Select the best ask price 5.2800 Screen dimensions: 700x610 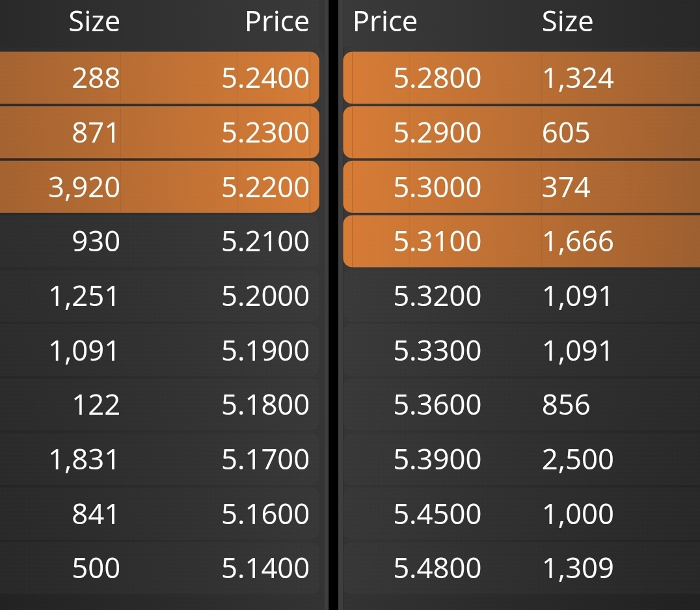437,78
